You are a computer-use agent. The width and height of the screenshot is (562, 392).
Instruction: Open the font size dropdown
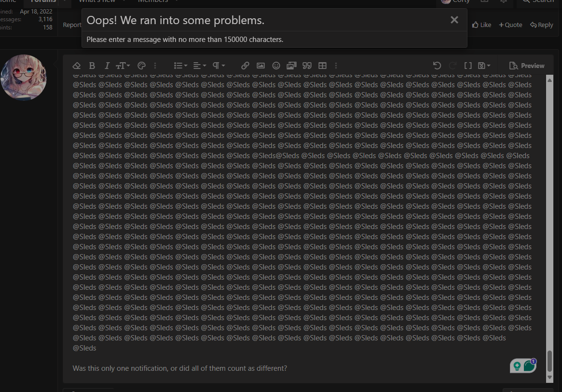123,66
